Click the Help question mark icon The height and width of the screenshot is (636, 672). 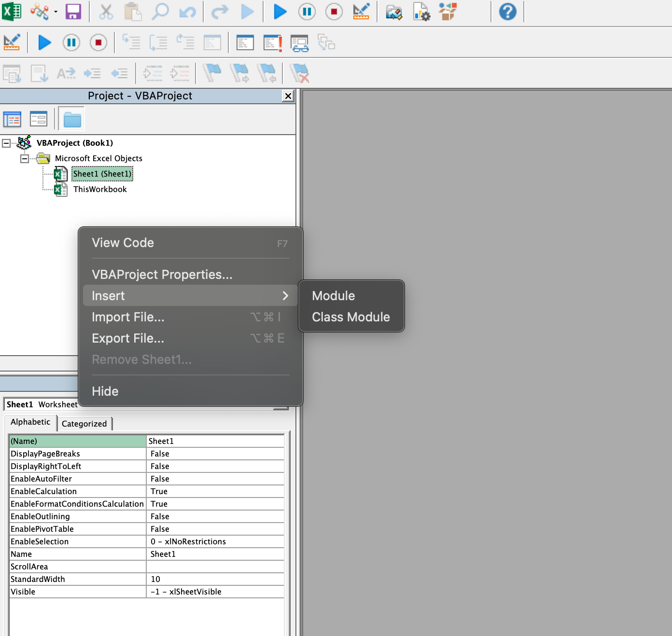507,12
